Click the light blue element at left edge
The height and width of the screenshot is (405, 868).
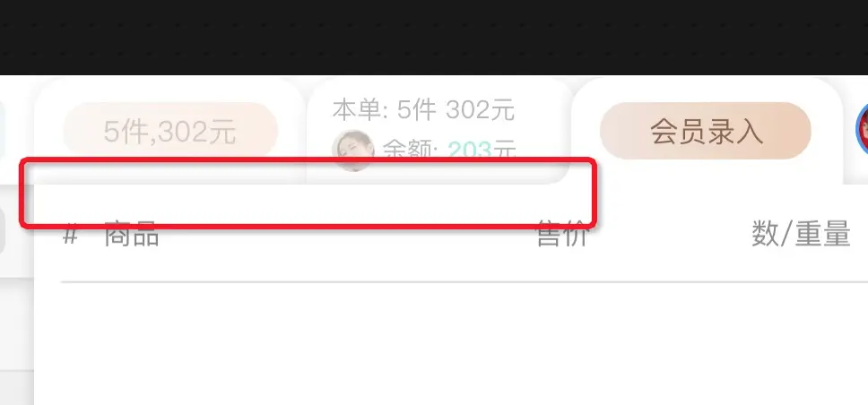[x=2, y=131]
